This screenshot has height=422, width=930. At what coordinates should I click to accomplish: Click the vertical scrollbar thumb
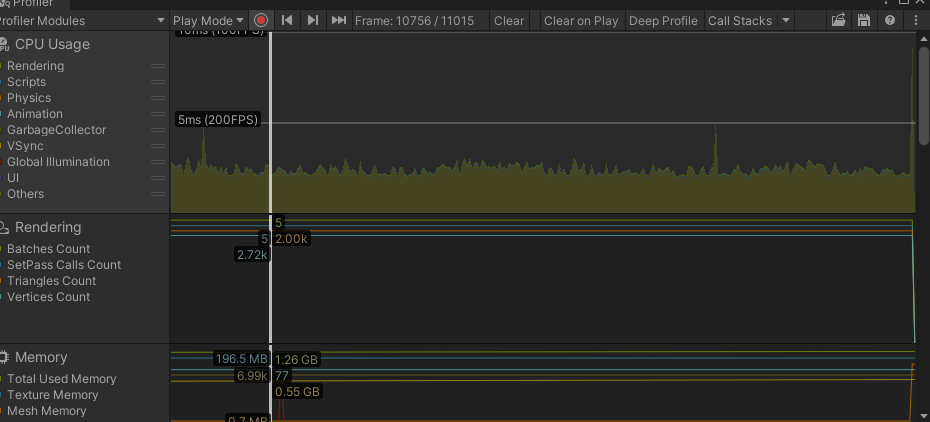[923, 94]
